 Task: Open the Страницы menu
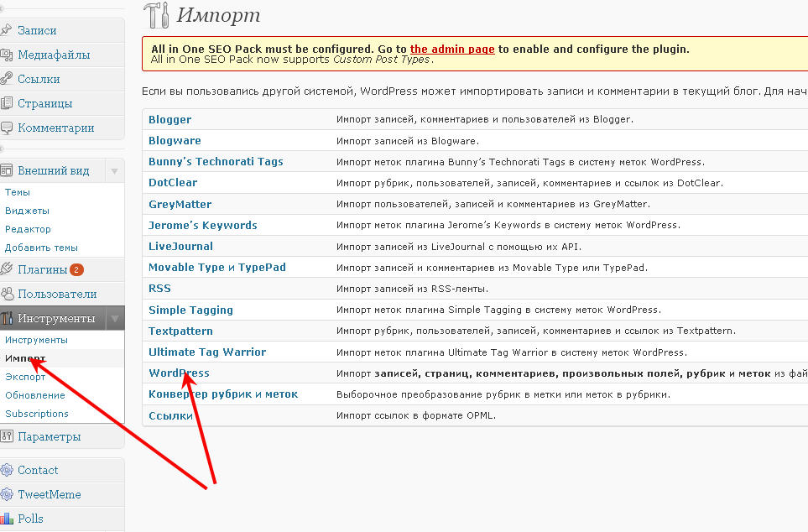(44, 103)
